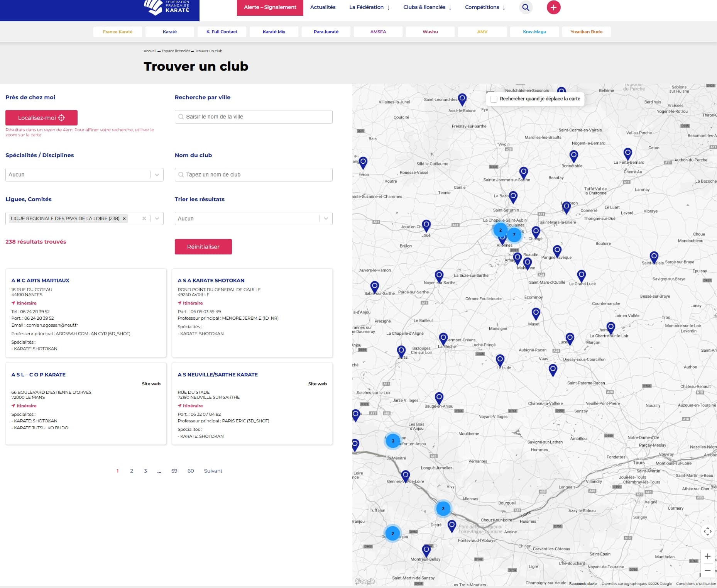Image resolution: width=717 pixels, height=588 pixels.
Task: Open Site web link for A S L – C O P Karate
Action: [x=151, y=384]
